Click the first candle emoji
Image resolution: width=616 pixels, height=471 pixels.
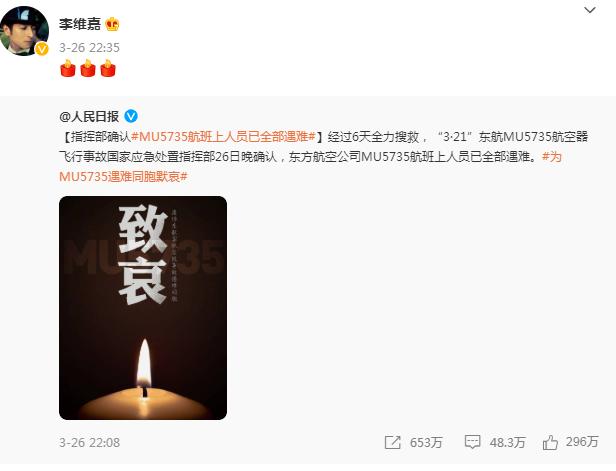coord(68,68)
